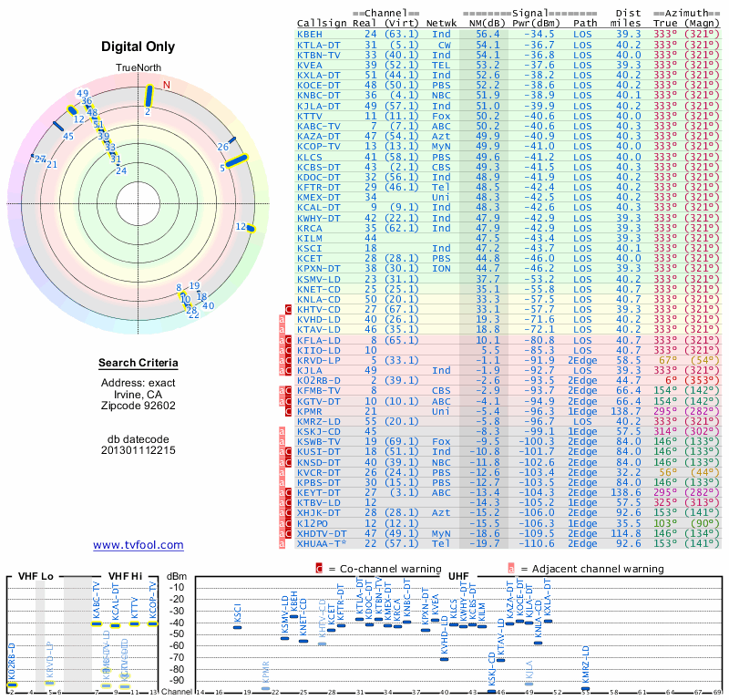Screen dimensions: 729x700
Task: Click the KSCI bar in the UHF chart
Action: [x=237, y=627]
